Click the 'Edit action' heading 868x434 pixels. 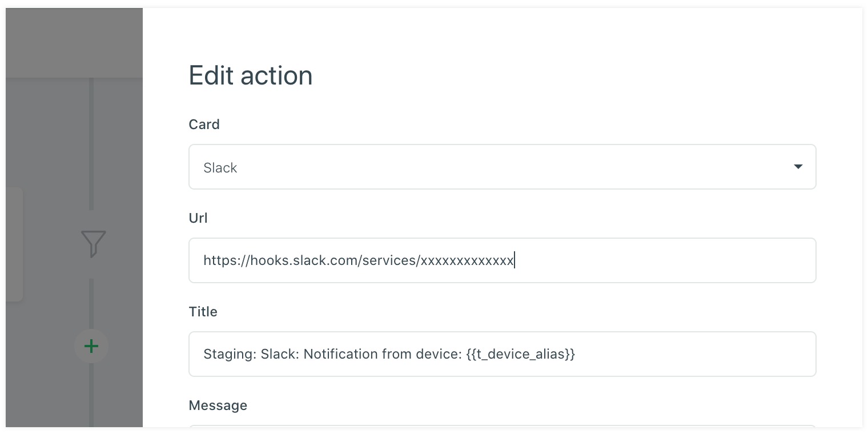click(x=251, y=75)
